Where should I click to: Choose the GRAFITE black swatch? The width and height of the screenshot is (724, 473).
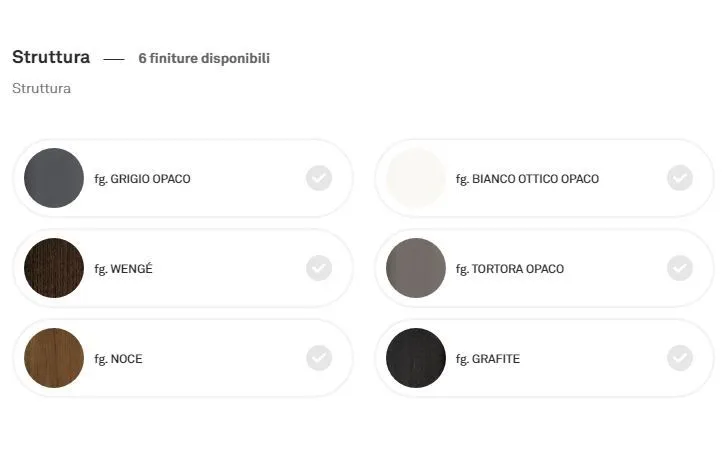click(416, 358)
